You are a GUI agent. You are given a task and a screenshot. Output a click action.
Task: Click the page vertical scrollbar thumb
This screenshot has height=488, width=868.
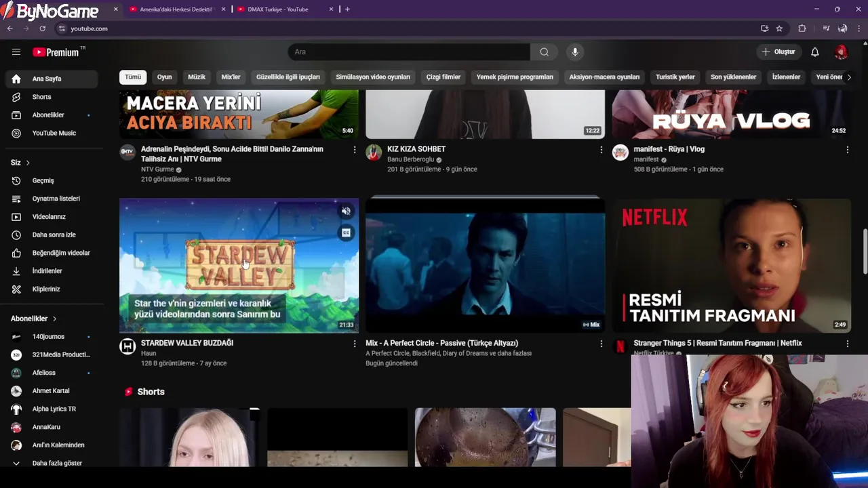pos(865,251)
